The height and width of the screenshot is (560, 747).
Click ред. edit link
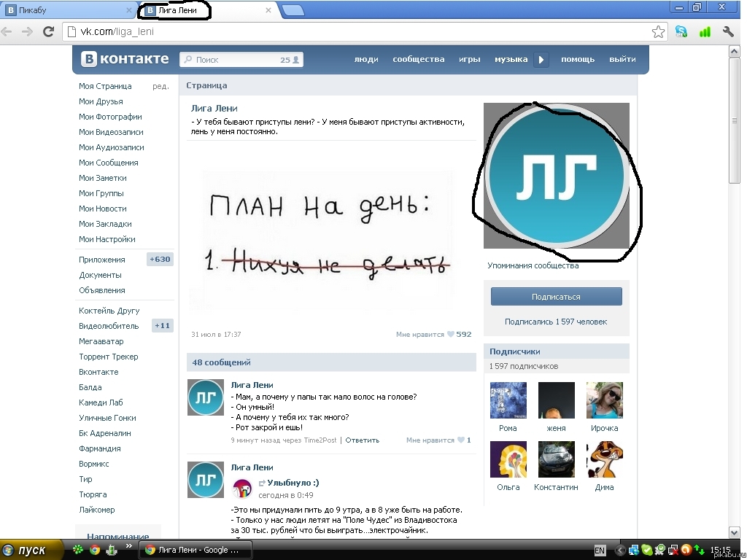pos(161,86)
